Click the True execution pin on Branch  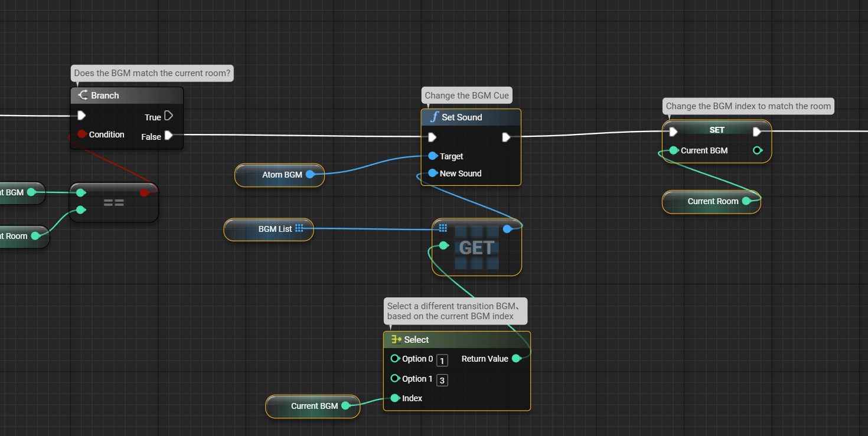(168, 116)
